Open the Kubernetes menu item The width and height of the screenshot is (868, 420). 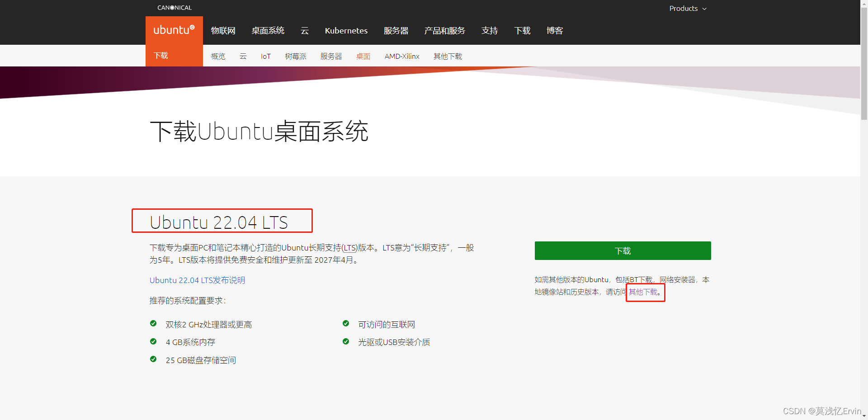[x=346, y=30]
